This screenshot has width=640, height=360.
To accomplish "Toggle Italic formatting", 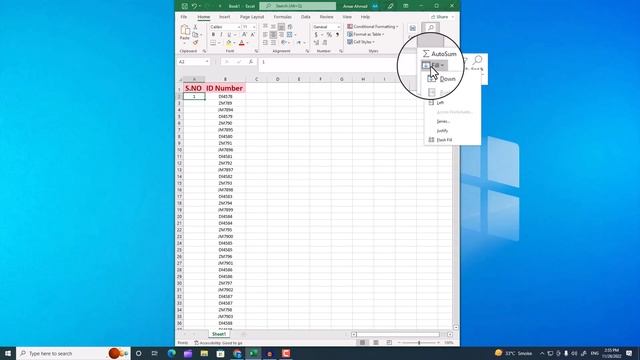I will coord(221,35).
